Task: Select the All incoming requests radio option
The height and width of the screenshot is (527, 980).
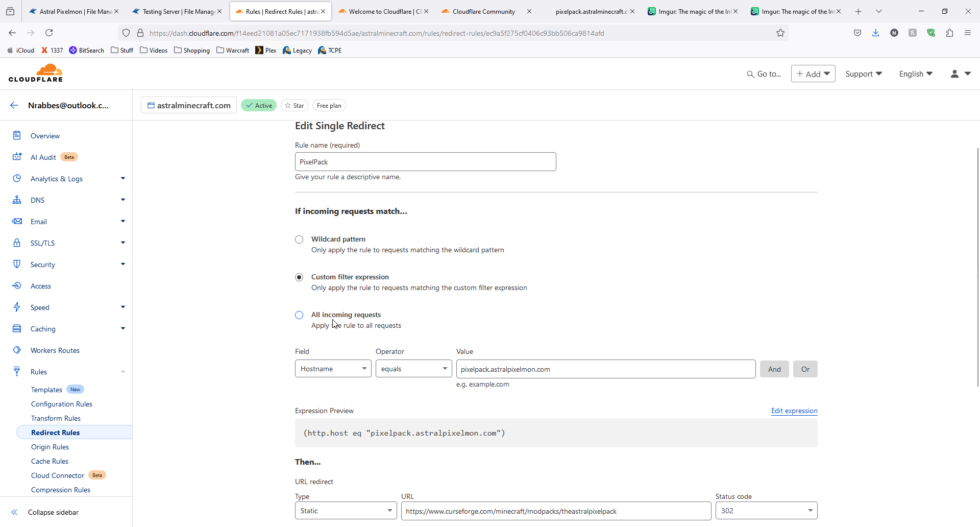Action: (299, 315)
